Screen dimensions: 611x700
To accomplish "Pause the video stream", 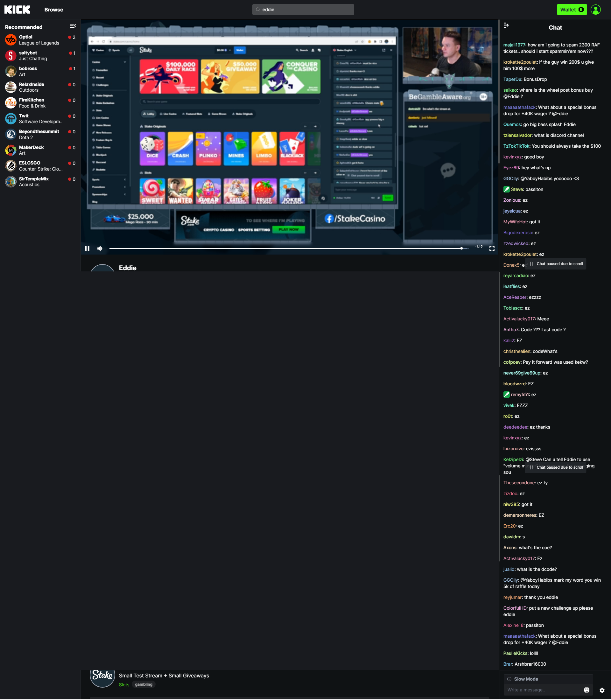I will (x=87, y=248).
